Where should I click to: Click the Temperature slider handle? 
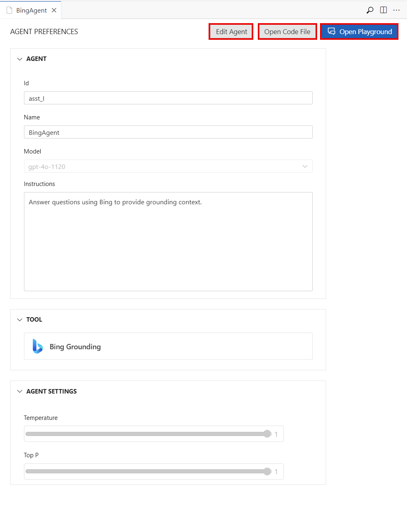click(267, 434)
